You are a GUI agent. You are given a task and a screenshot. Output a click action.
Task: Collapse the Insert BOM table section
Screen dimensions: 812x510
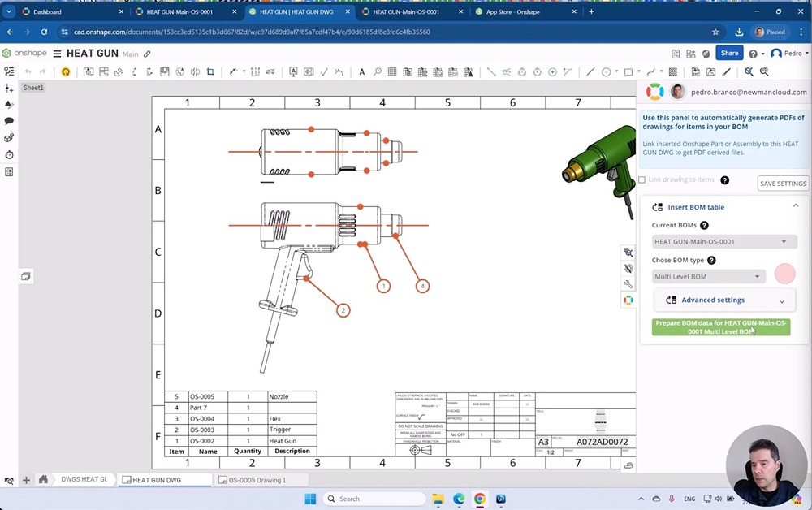coord(796,206)
